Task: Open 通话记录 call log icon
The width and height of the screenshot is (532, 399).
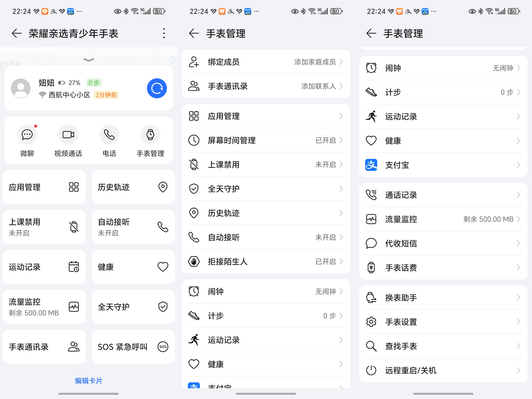Action: (371, 195)
